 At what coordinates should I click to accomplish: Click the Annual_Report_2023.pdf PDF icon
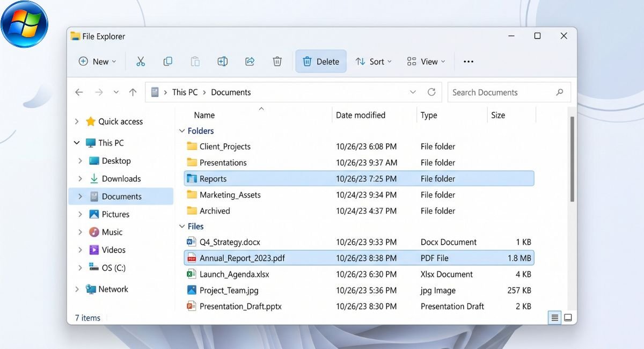point(192,258)
